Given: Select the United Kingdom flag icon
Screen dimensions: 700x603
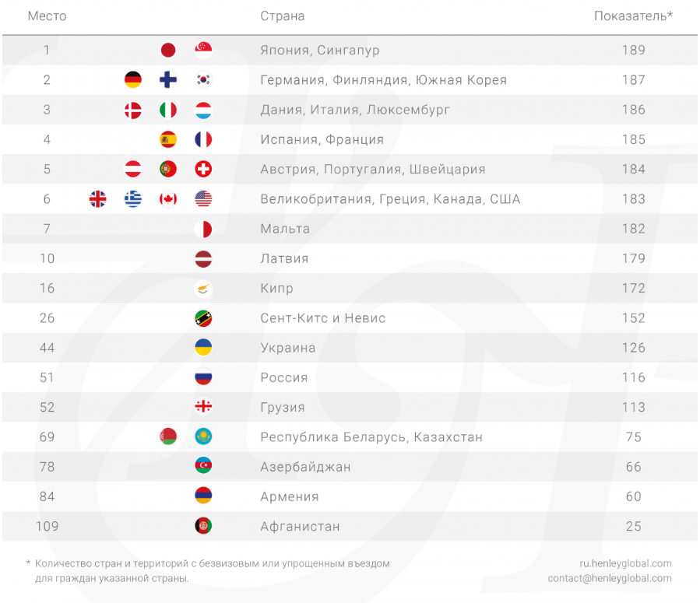Looking at the screenshot, I should point(98,199).
